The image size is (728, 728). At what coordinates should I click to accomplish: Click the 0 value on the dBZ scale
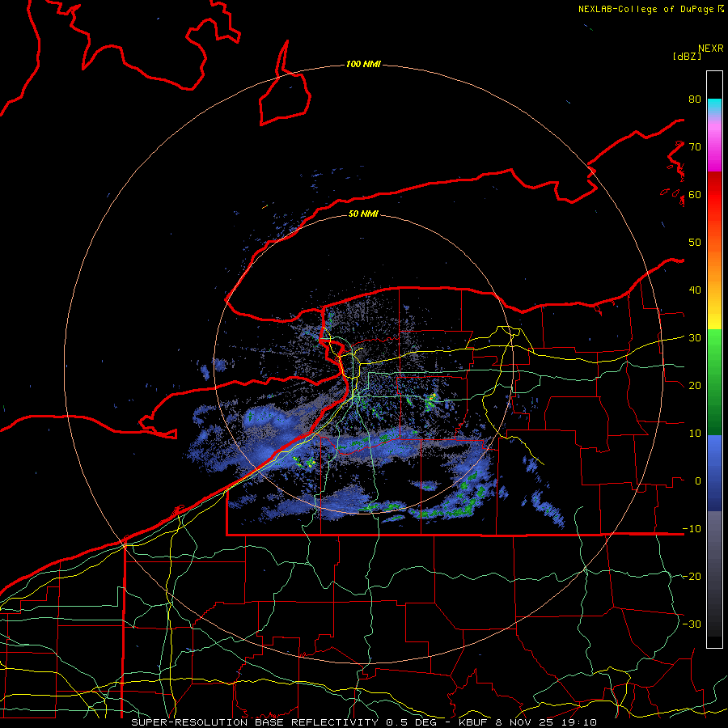click(698, 481)
